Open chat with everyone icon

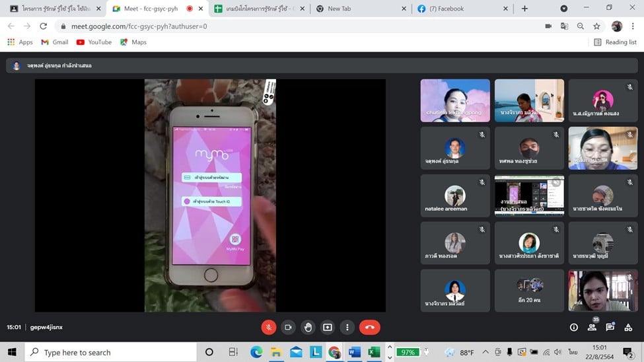tap(610, 328)
